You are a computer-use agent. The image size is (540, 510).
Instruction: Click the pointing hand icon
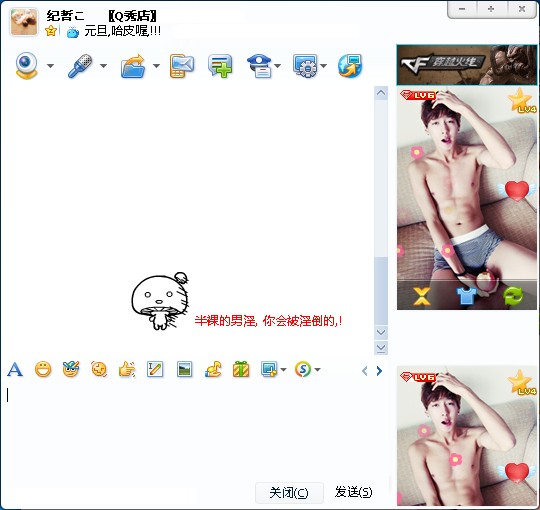[x=127, y=370]
